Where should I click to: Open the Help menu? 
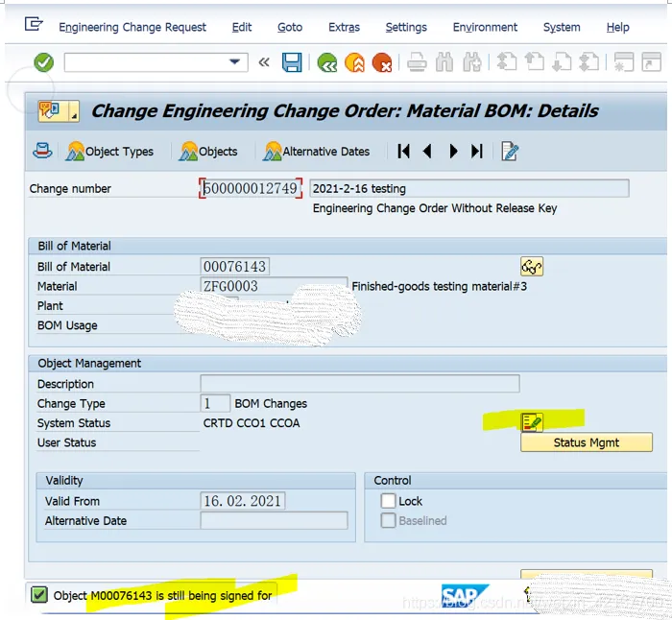618,28
